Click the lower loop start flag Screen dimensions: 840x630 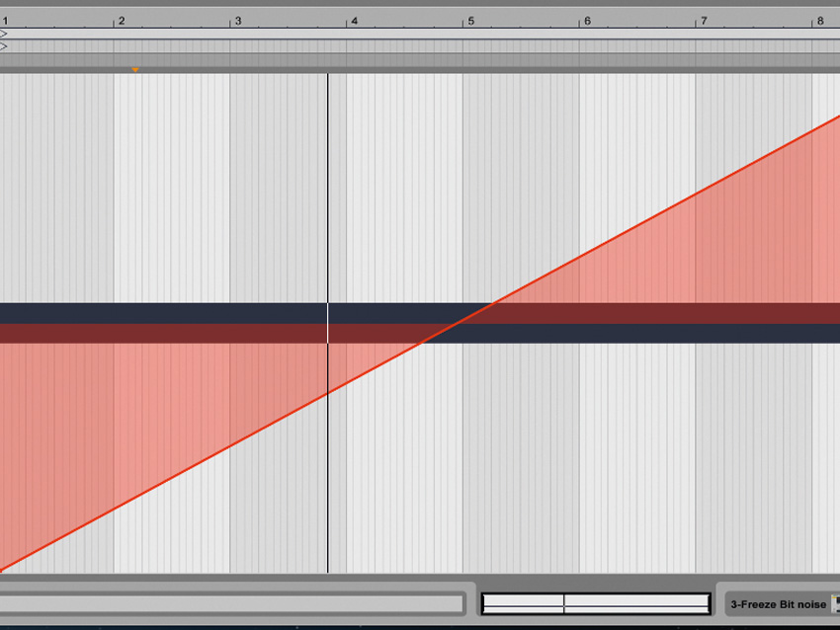tap(3, 46)
